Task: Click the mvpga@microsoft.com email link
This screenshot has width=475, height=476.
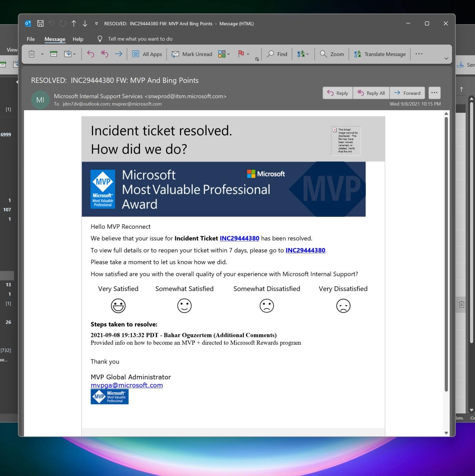Action: tap(127, 385)
